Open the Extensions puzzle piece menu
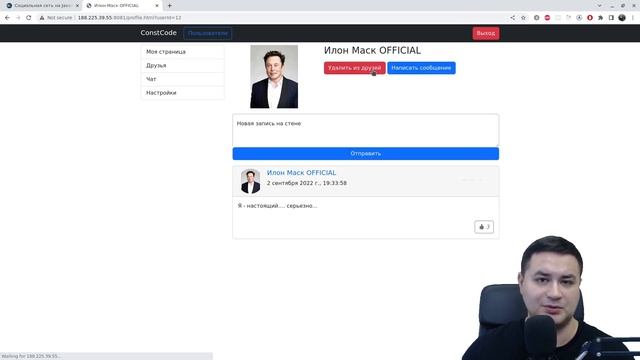The width and height of the screenshot is (640, 360). (x=600, y=18)
